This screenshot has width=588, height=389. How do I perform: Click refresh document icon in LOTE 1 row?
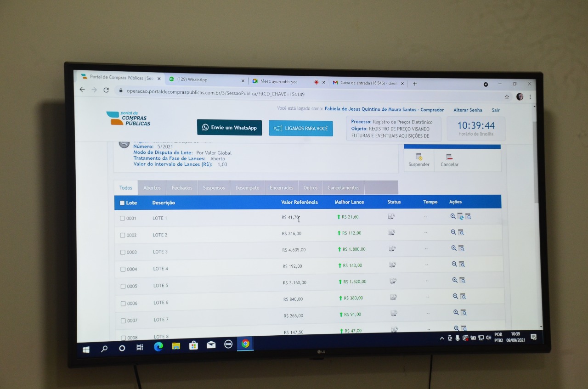coord(460,216)
